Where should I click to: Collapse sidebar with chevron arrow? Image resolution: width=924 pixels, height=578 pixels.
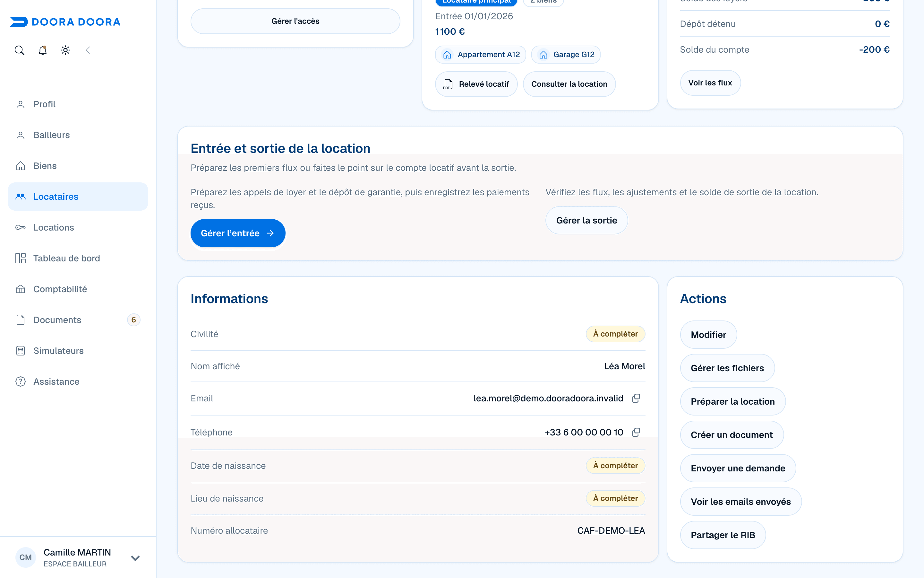pos(88,50)
